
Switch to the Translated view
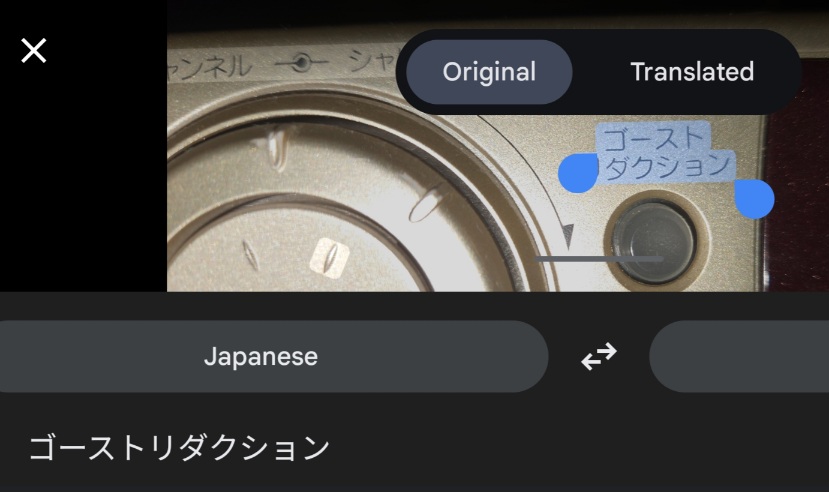click(692, 72)
